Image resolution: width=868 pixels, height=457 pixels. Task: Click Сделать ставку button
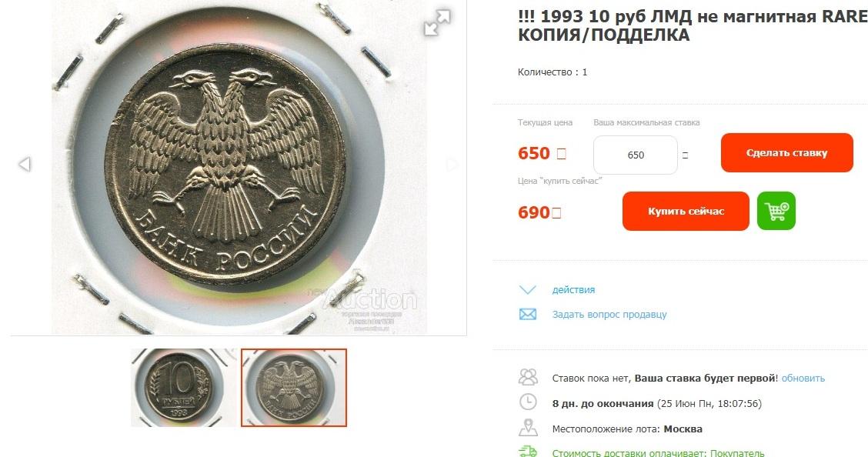pyautogui.click(x=786, y=152)
